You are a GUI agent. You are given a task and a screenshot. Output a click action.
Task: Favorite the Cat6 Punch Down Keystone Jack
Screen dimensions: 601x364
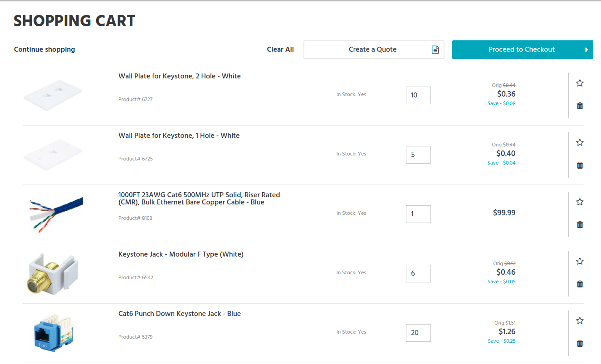580,321
